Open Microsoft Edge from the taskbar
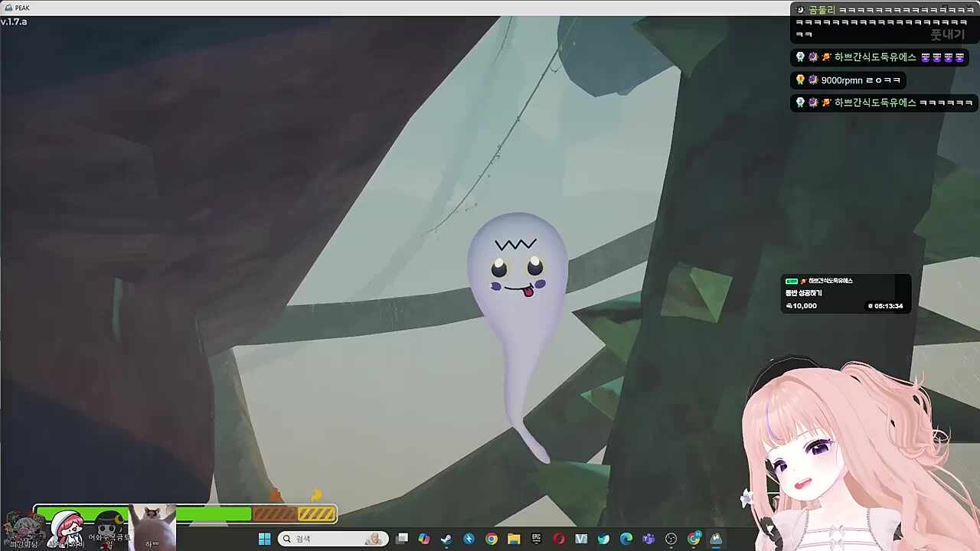The height and width of the screenshot is (551, 980). (626, 539)
